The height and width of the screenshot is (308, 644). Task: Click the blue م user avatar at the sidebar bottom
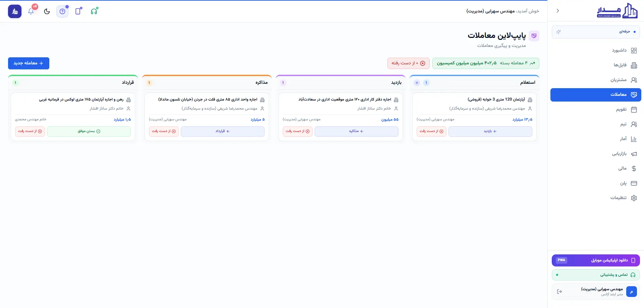pos(631,292)
